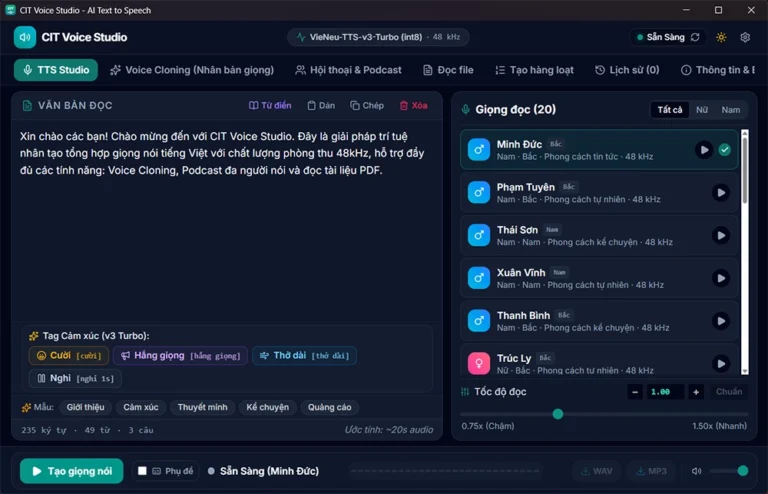Viewport: 768px width, 494px height.
Task: Click the VieNeu-TTS-v3-Turbo model selector
Action: (378, 37)
